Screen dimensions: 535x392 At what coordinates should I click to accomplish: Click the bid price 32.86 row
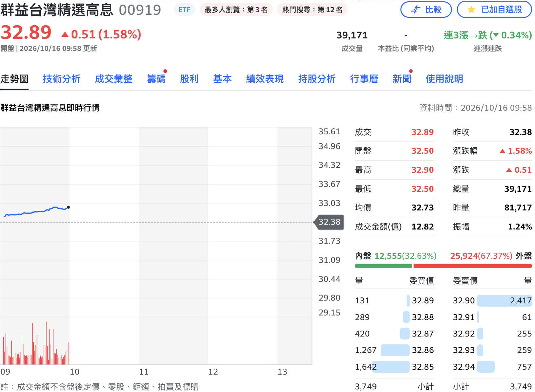pyautogui.click(x=394, y=350)
